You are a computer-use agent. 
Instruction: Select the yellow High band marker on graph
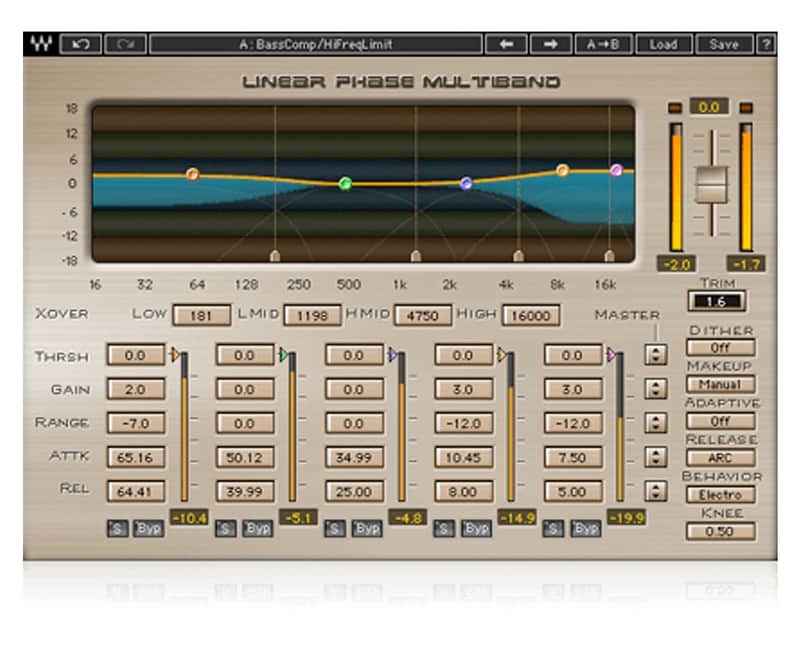pos(562,170)
